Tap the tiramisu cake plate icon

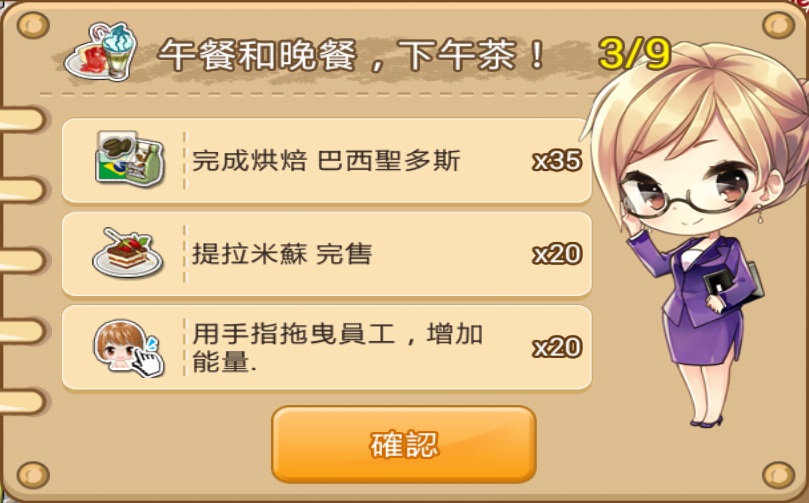point(127,253)
